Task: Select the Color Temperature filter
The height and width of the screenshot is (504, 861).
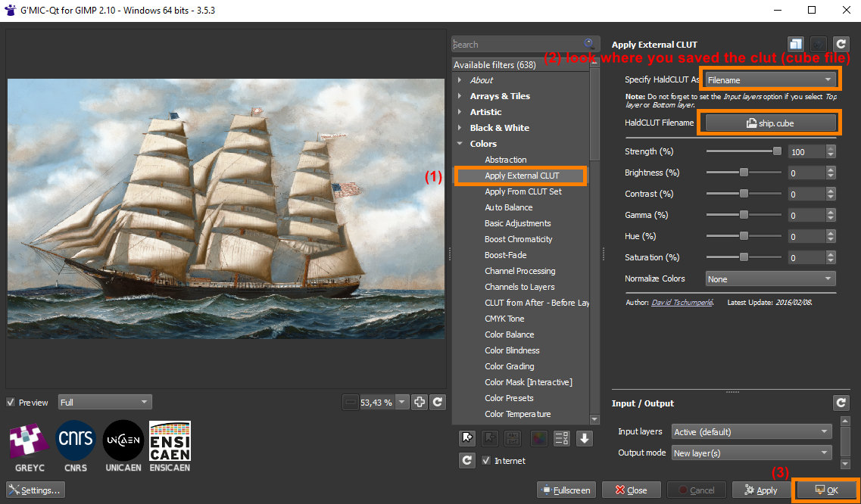Action: point(517,414)
